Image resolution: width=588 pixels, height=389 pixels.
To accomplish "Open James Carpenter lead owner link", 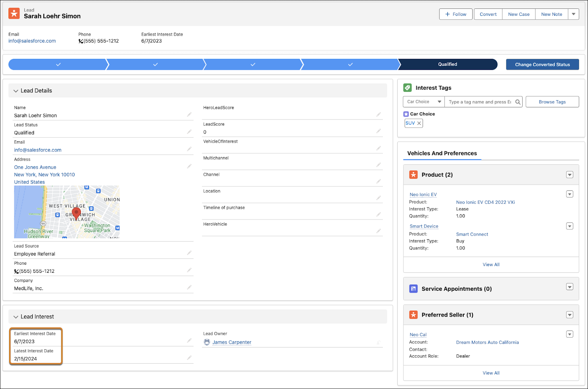I will tap(232, 342).
